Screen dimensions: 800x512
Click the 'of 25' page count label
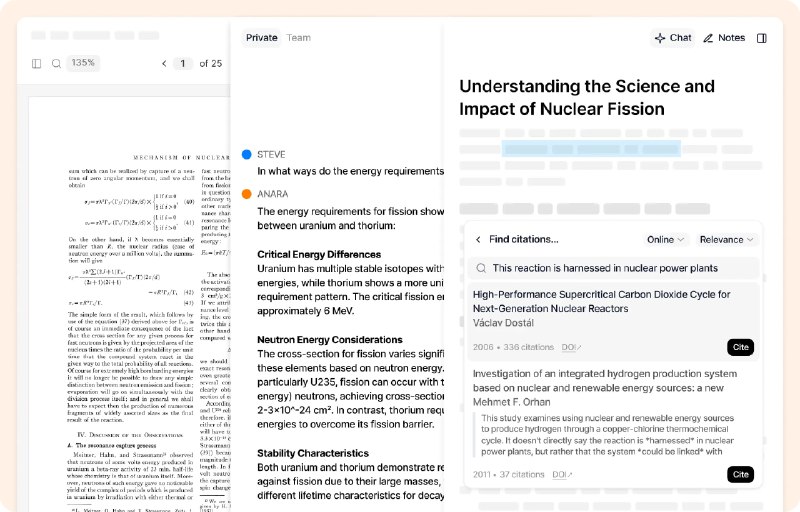pyautogui.click(x=210, y=64)
